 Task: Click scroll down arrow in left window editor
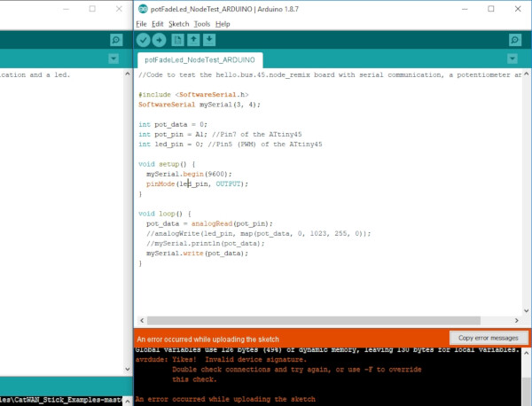coord(127,369)
